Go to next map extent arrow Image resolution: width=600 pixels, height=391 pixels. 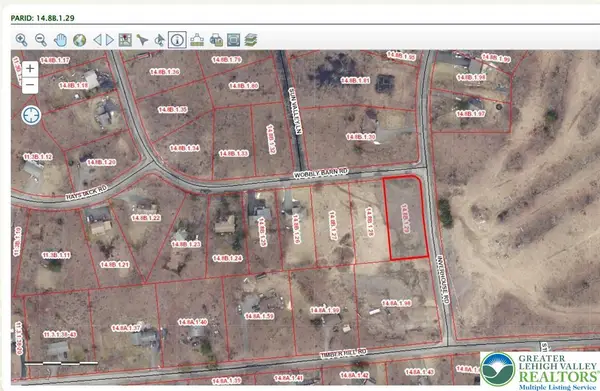tap(110, 40)
